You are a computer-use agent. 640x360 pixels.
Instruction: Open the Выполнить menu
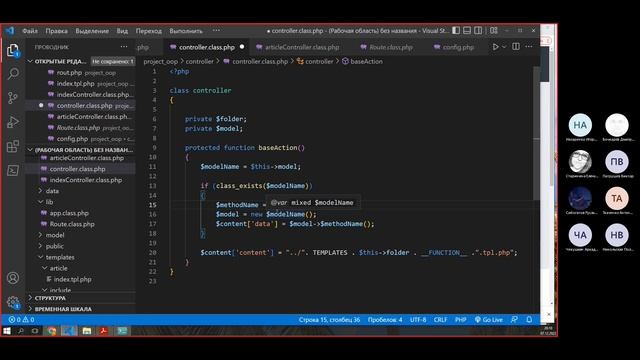click(186, 31)
